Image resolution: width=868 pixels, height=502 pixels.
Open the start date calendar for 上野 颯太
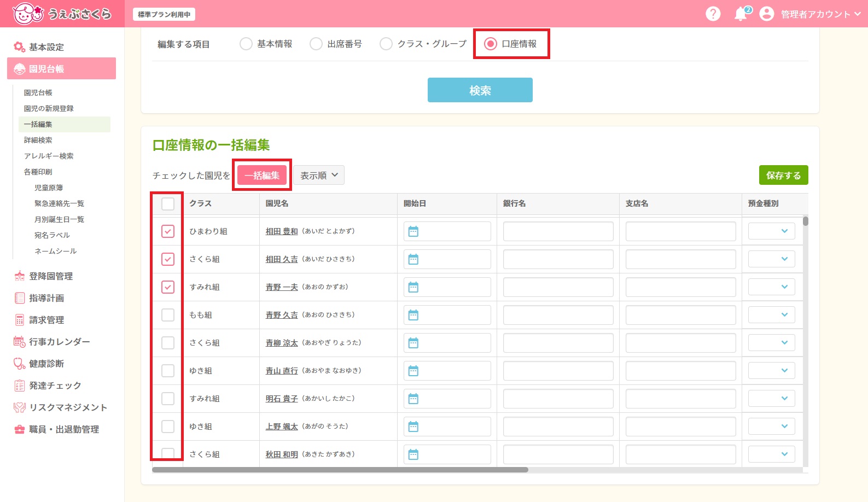pyautogui.click(x=413, y=427)
